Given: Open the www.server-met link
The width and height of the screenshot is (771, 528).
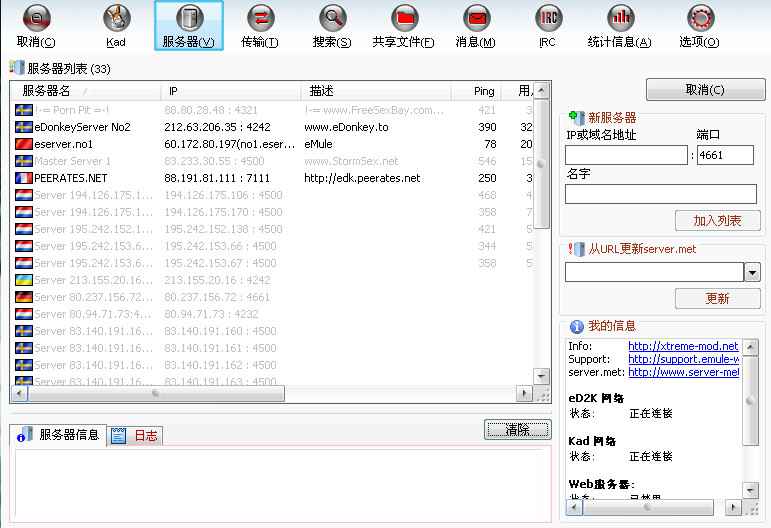Looking at the screenshot, I should 683,373.
